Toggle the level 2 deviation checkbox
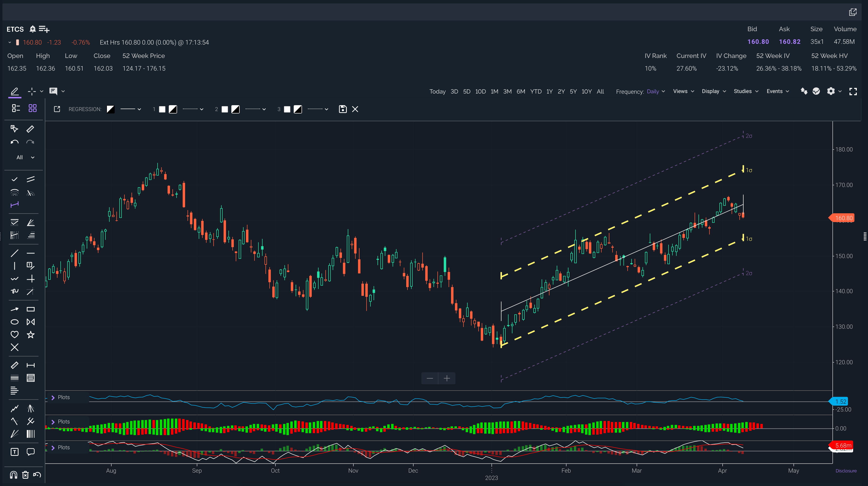This screenshot has width=868, height=486. point(225,109)
